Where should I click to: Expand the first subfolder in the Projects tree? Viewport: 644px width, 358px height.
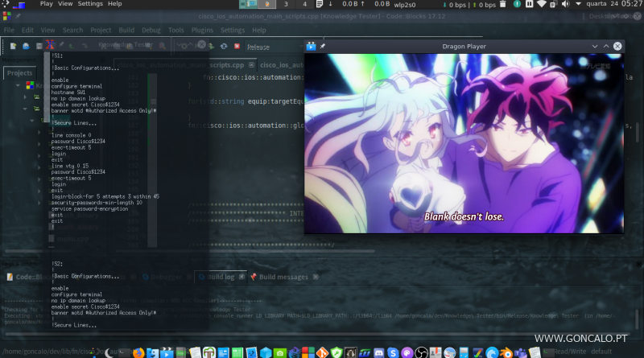coord(26,97)
